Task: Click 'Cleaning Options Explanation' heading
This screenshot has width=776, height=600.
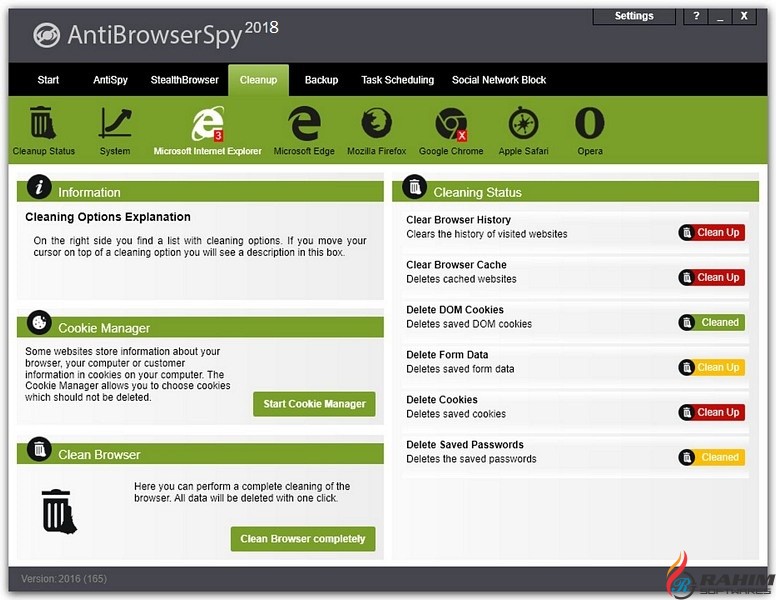Action: tap(108, 217)
